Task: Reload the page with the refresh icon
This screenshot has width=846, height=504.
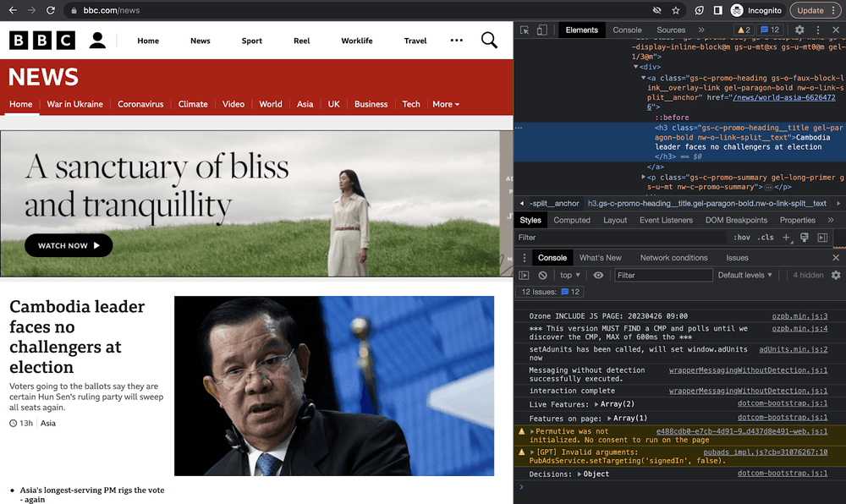Action: point(50,10)
